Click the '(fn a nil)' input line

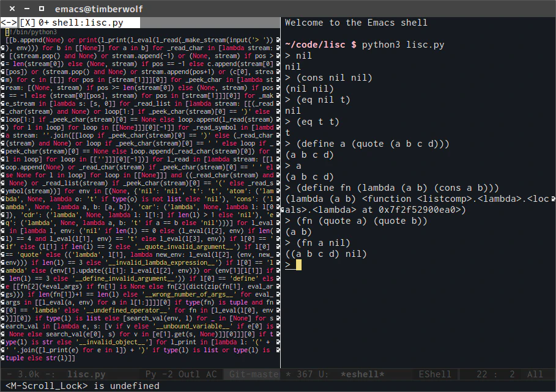[323, 243]
